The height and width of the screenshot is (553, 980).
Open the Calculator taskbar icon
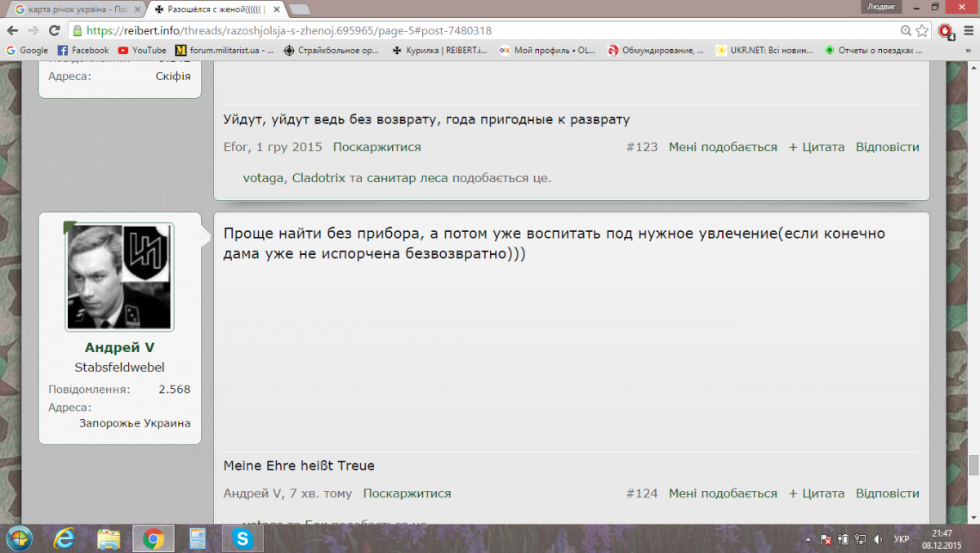(x=198, y=539)
